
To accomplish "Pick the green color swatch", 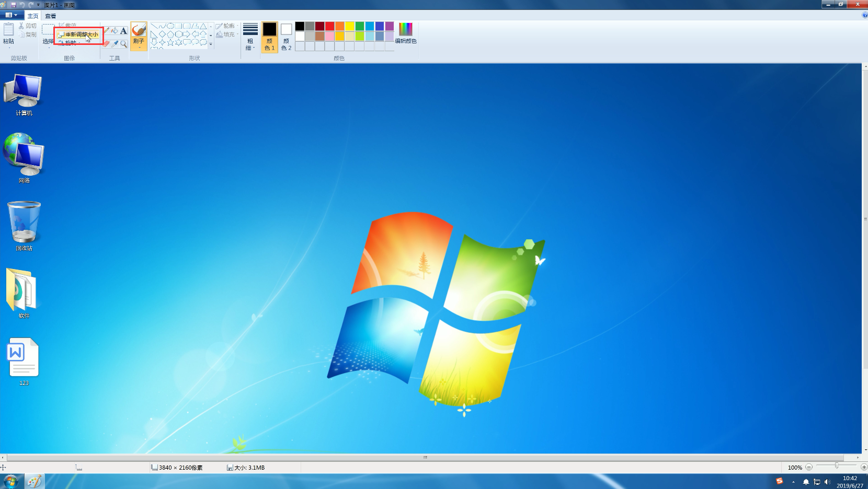I will (x=360, y=26).
